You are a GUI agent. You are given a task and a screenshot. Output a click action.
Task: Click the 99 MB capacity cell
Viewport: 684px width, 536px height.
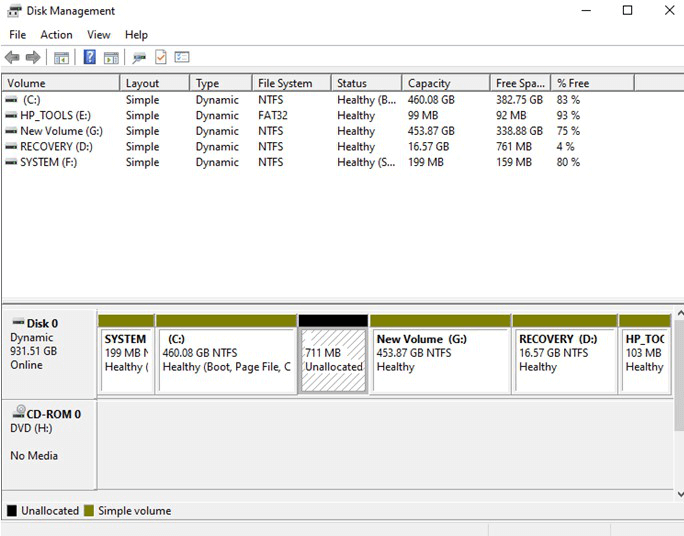click(x=423, y=116)
